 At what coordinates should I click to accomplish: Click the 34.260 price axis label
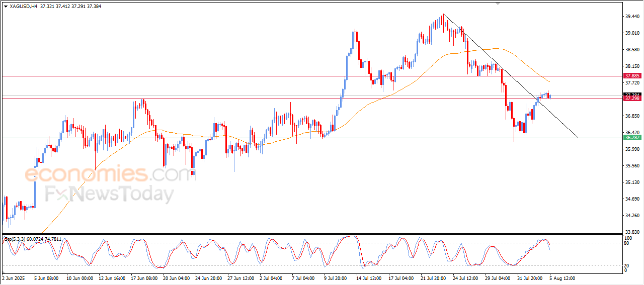coord(631,215)
